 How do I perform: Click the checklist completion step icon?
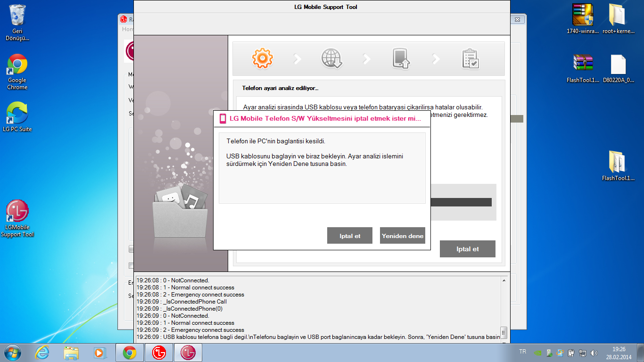(471, 59)
